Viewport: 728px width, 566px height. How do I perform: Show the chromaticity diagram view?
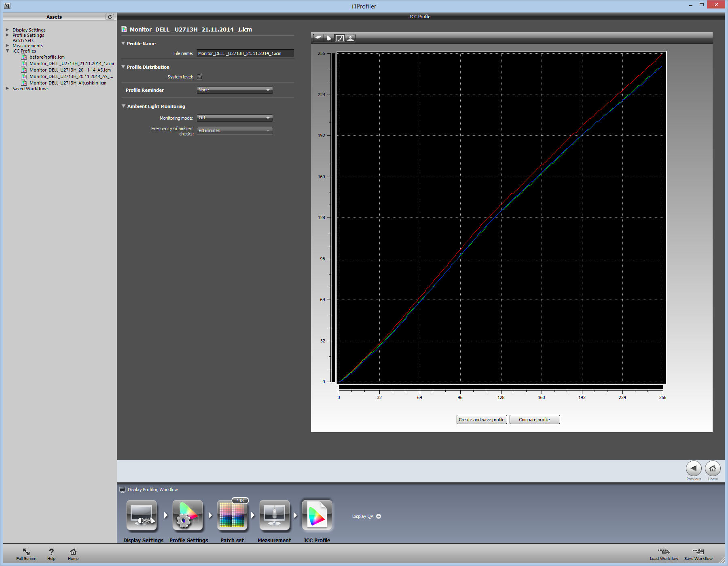tap(329, 38)
